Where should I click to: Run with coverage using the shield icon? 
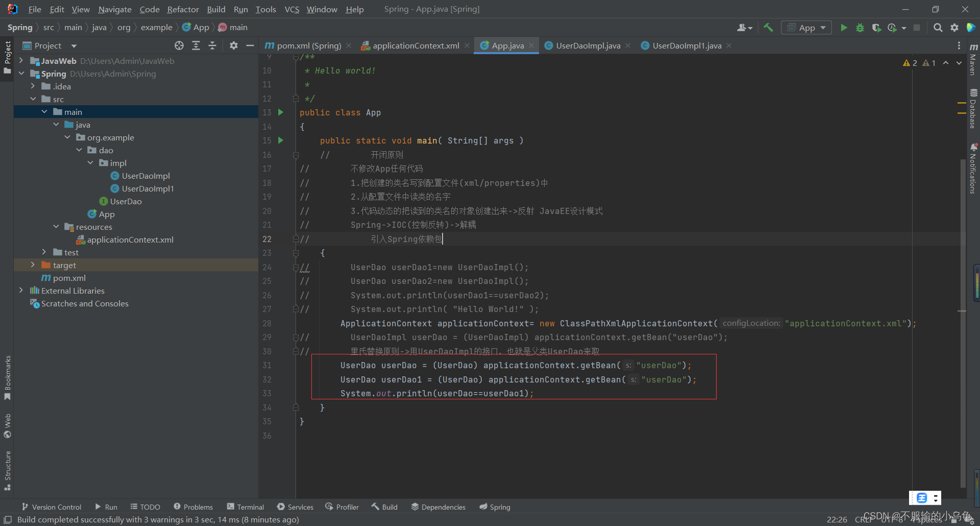coord(876,28)
